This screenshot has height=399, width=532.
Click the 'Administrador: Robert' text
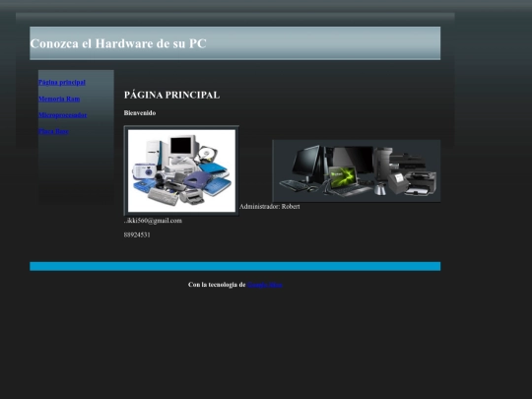click(270, 206)
